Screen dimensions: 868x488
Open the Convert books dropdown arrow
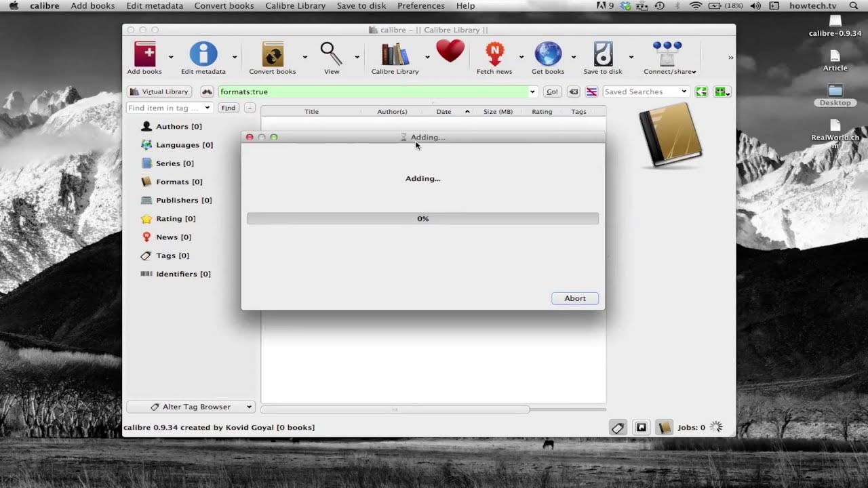[304, 57]
